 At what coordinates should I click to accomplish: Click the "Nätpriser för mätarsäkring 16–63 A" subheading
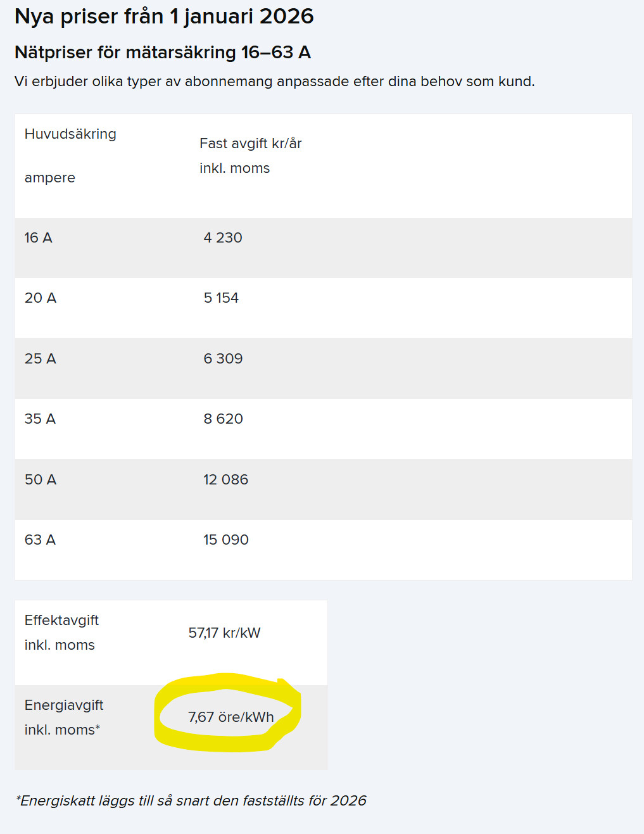[x=163, y=53]
